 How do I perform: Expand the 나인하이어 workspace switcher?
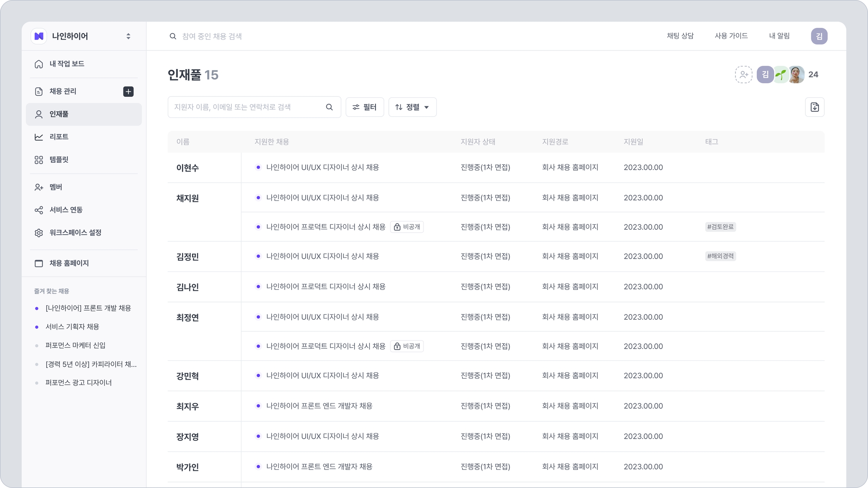128,36
